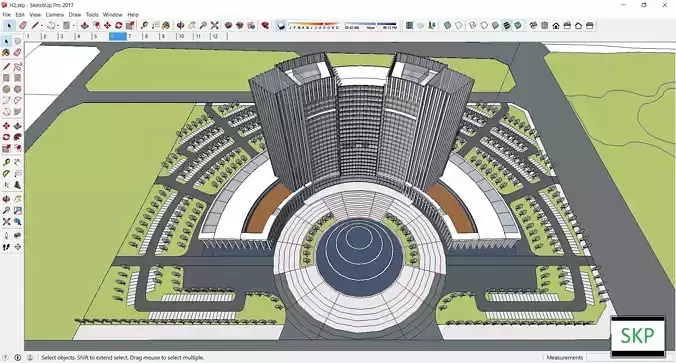The height and width of the screenshot is (363, 676).
Task: Click the credits person status icon
Action: [x=30, y=357]
